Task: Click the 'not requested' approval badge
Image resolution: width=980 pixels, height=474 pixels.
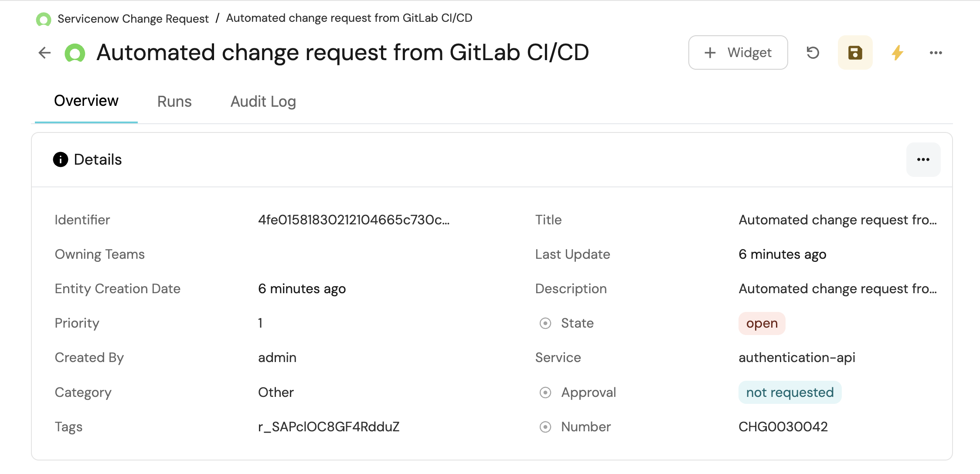Action: click(789, 393)
